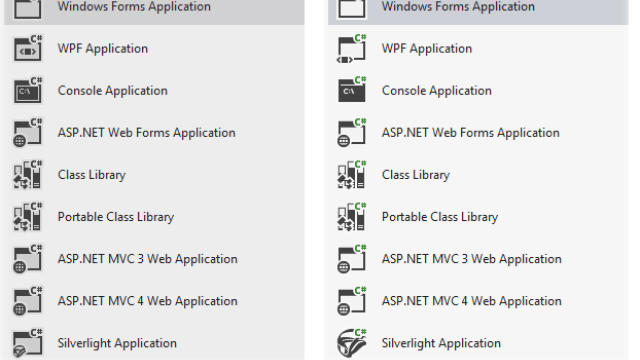The height and width of the screenshot is (360, 640).
Task: Click WPF Application icon in left list
Action: (28, 48)
